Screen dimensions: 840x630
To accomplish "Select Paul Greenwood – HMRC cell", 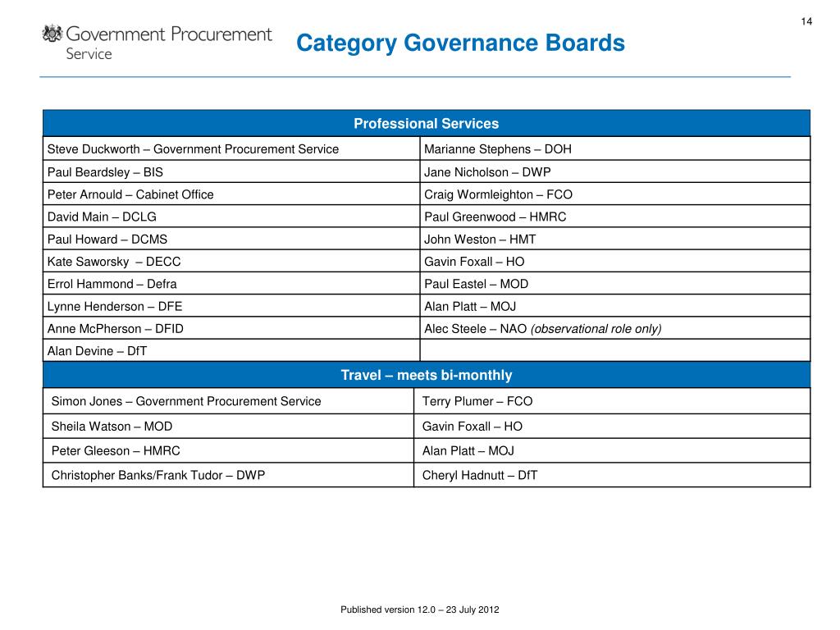I will click(615, 217).
